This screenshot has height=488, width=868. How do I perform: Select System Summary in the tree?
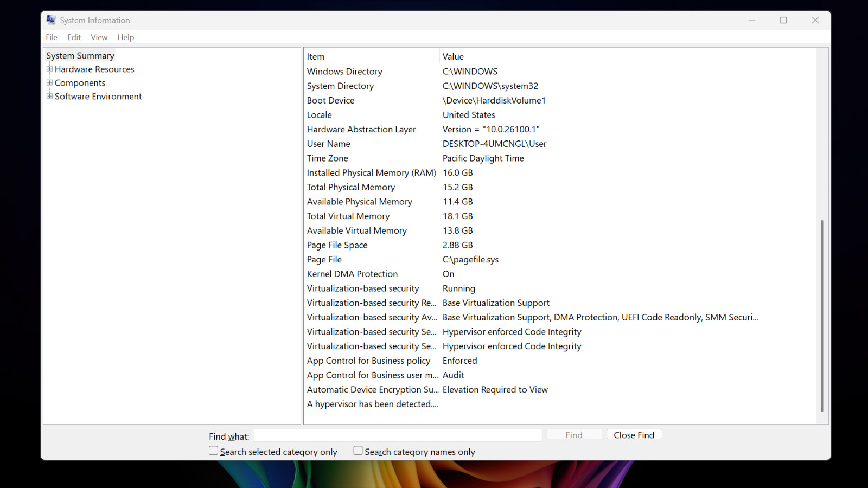pyautogui.click(x=80, y=56)
